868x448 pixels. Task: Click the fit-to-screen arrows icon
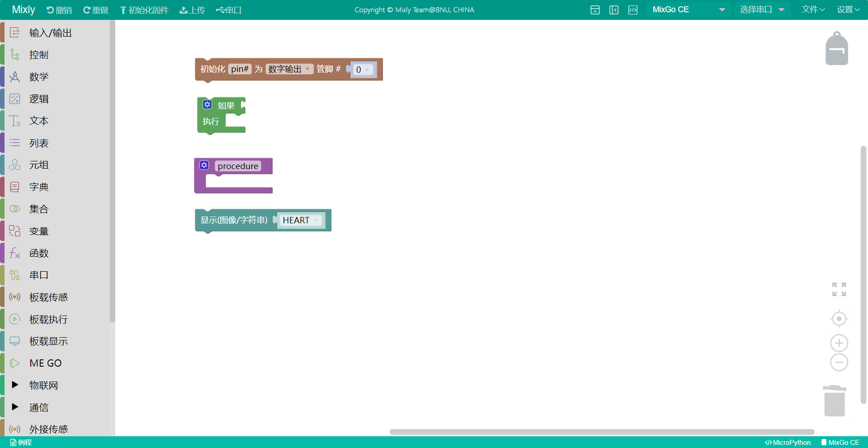[839, 289]
